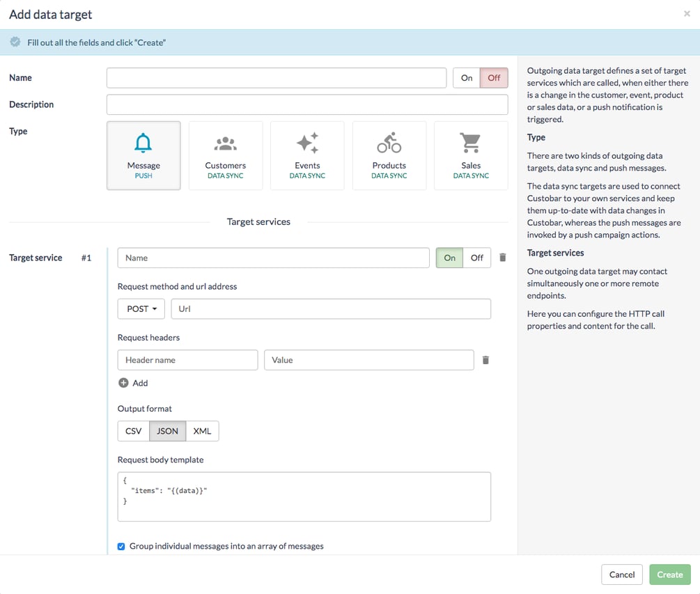Select JSON output format
Image resolution: width=700 pixels, height=594 pixels.
pyautogui.click(x=167, y=431)
